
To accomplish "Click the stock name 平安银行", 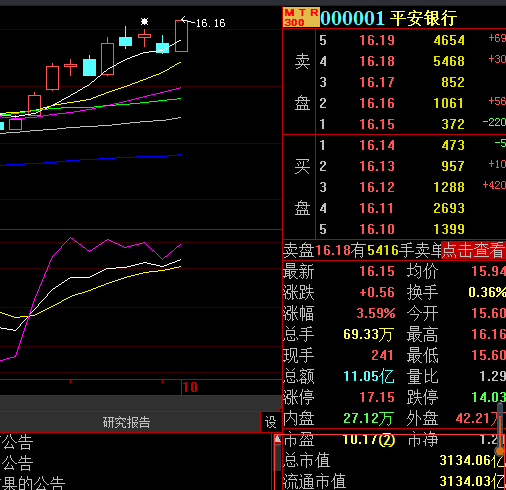I will [x=423, y=18].
